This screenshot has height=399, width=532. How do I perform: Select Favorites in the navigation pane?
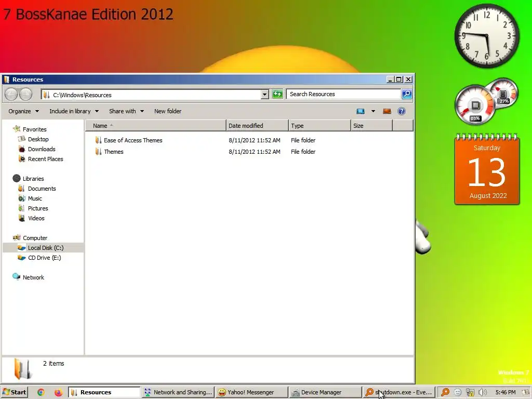[34, 129]
